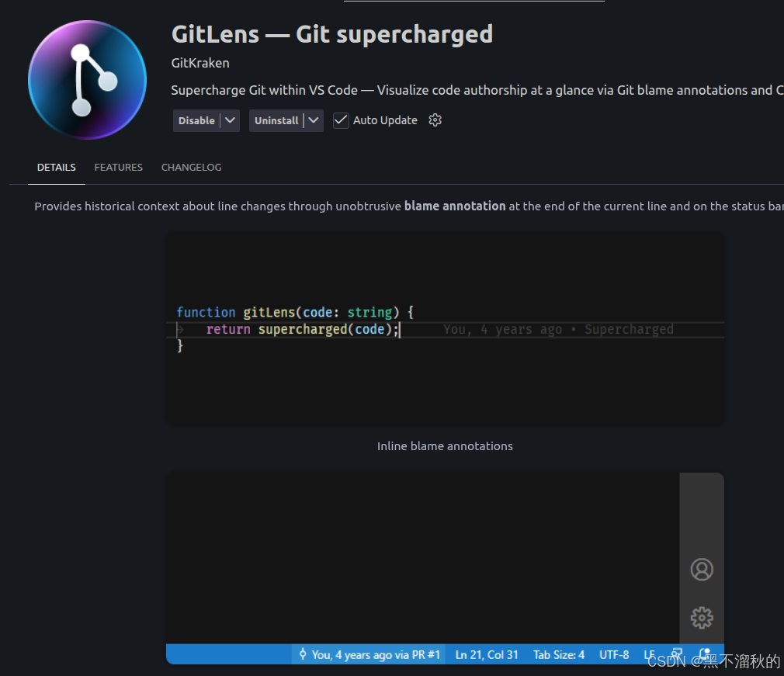Expand the Disable button dropdown arrow
The height and width of the screenshot is (676, 784).
tap(230, 120)
